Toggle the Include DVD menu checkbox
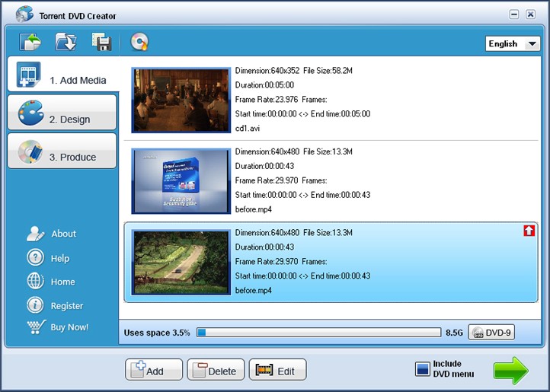The width and height of the screenshot is (550, 392). [x=422, y=369]
